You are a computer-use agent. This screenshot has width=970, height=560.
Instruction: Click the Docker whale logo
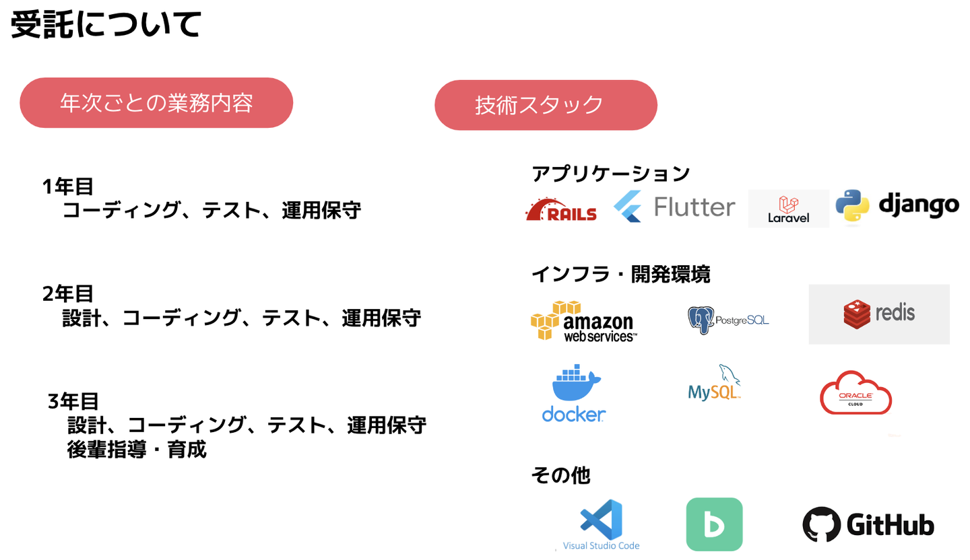(x=573, y=394)
